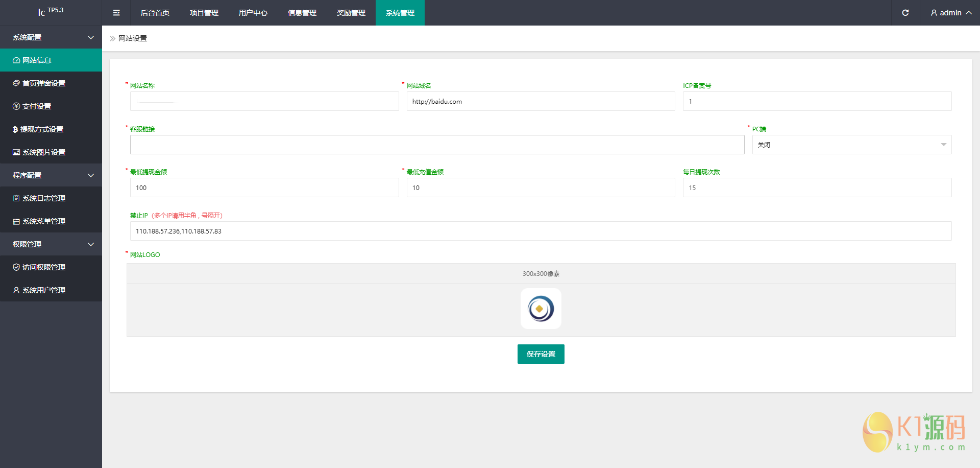Open the PC端 dropdown showing 关闭

coord(852,145)
